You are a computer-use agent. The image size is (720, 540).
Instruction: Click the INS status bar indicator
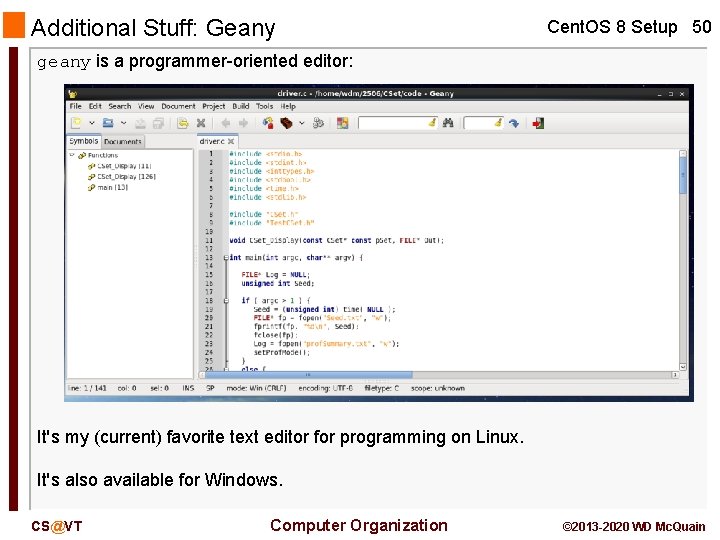point(188,388)
